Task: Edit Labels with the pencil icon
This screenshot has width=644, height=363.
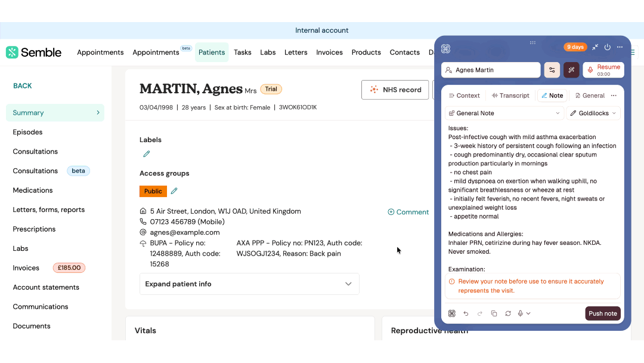Action: tap(147, 154)
